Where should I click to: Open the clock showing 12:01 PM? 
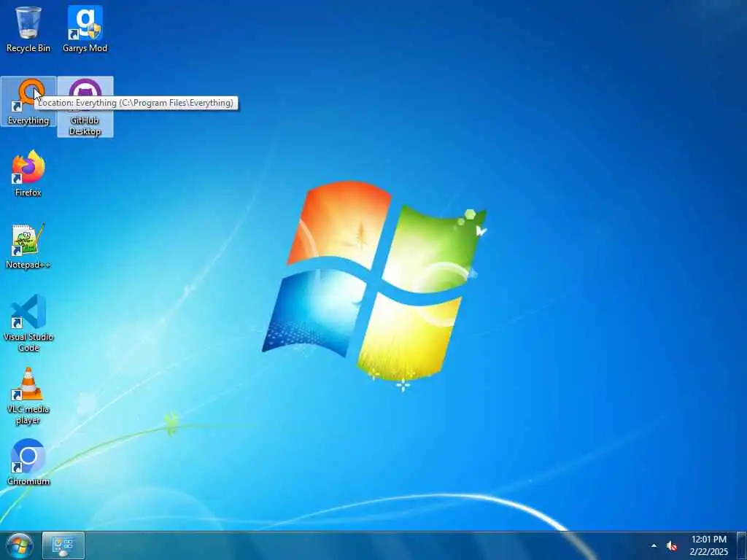709,545
